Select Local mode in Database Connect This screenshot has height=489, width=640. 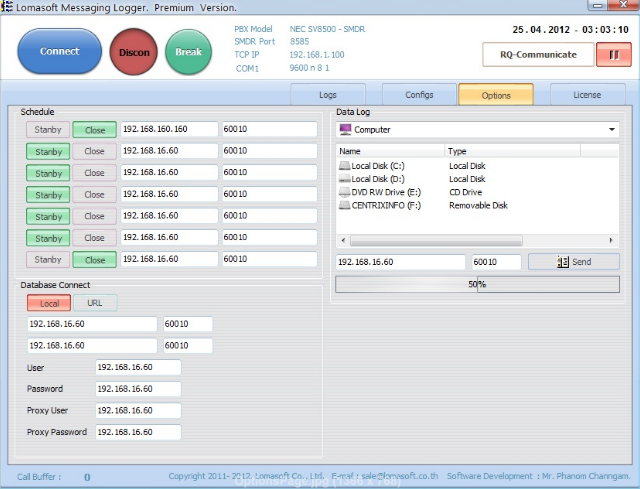pyautogui.click(x=49, y=303)
